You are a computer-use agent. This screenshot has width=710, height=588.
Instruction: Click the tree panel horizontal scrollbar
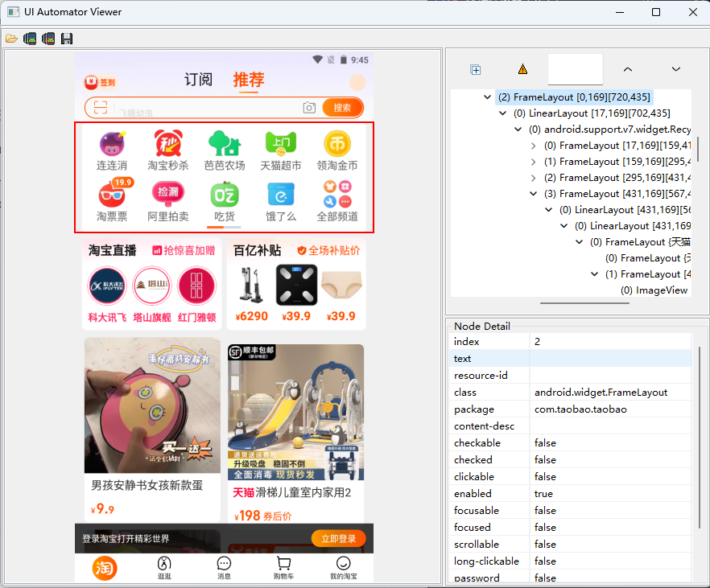tap(584, 303)
